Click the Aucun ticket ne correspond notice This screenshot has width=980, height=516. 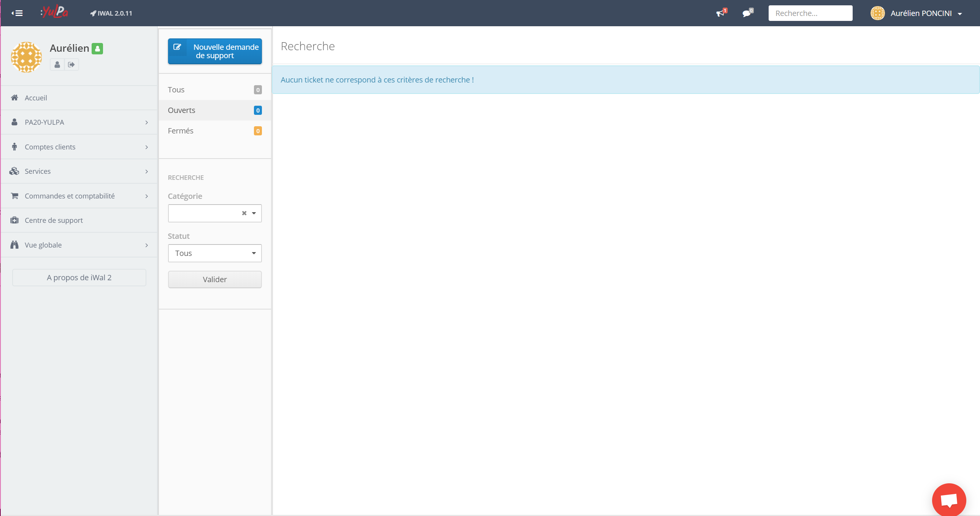click(626, 79)
